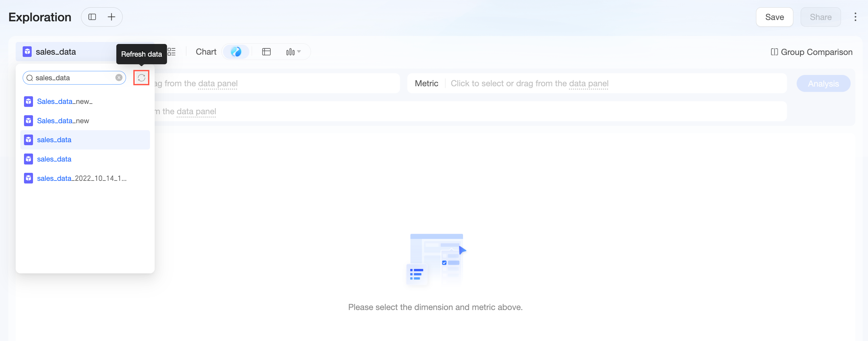The width and height of the screenshot is (868, 341).
Task: Click the cube icon beside Sales_data_new_
Action: [x=29, y=101]
